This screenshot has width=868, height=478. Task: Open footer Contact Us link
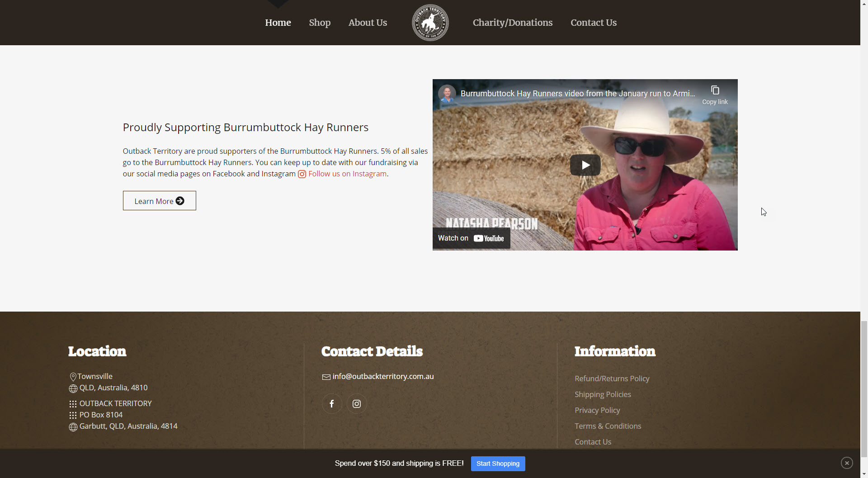(593, 442)
